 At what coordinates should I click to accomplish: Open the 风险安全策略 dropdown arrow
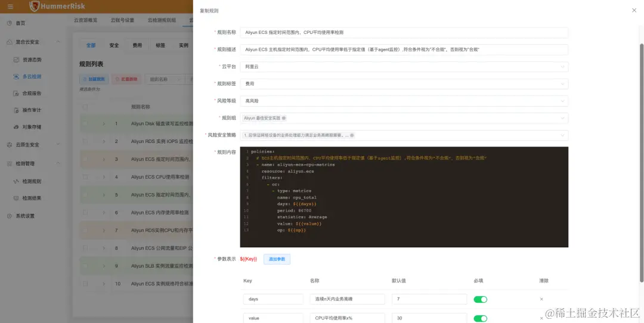coord(562,135)
